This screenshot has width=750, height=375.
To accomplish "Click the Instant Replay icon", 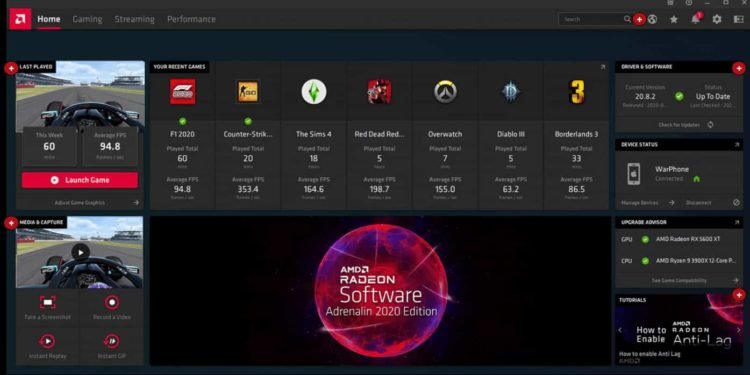I will [48, 341].
